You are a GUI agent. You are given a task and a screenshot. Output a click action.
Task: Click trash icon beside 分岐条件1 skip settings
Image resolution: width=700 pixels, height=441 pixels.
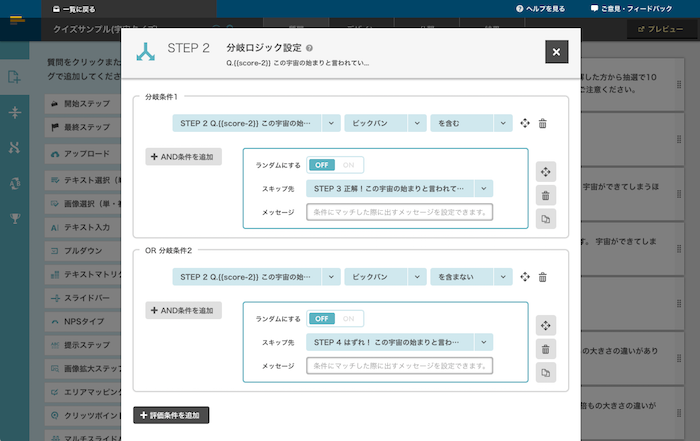545,195
